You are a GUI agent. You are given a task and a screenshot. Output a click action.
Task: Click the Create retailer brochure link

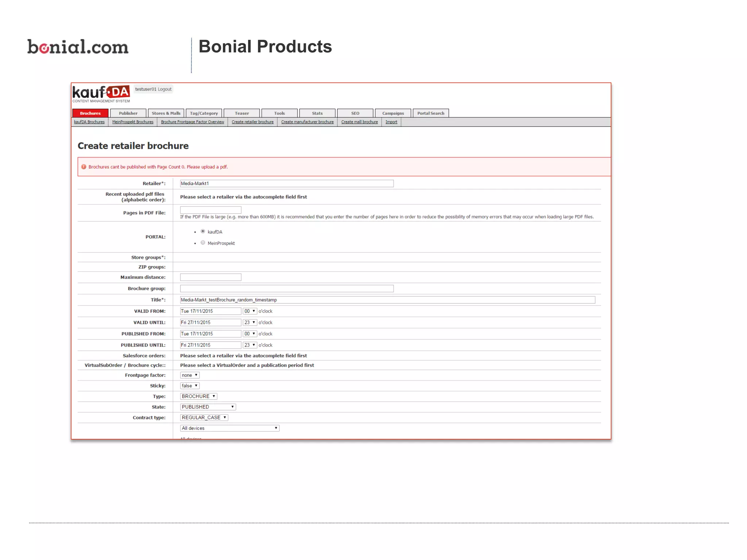(252, 122)
